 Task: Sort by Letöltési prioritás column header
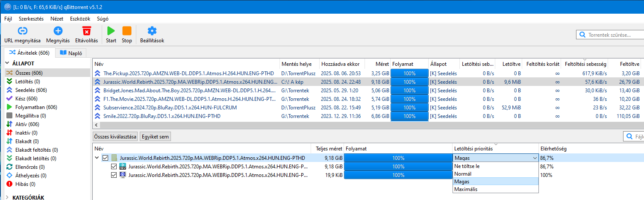pos(496,149)
